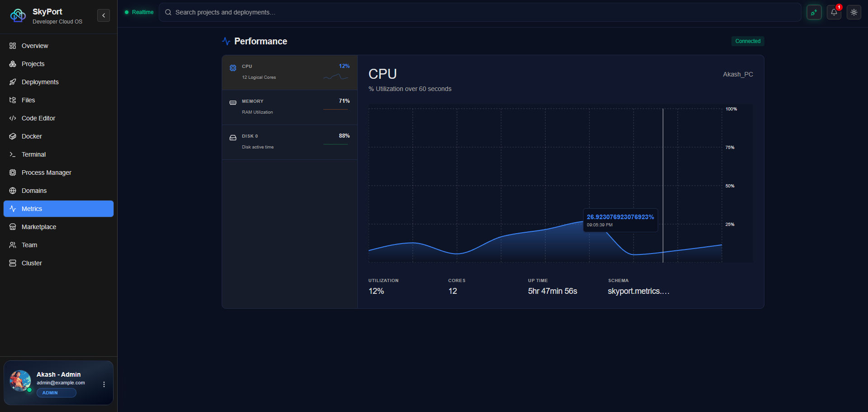Click the Connected status badge
868x412 pixels.
pyautogui.click(x=748, y=41)
